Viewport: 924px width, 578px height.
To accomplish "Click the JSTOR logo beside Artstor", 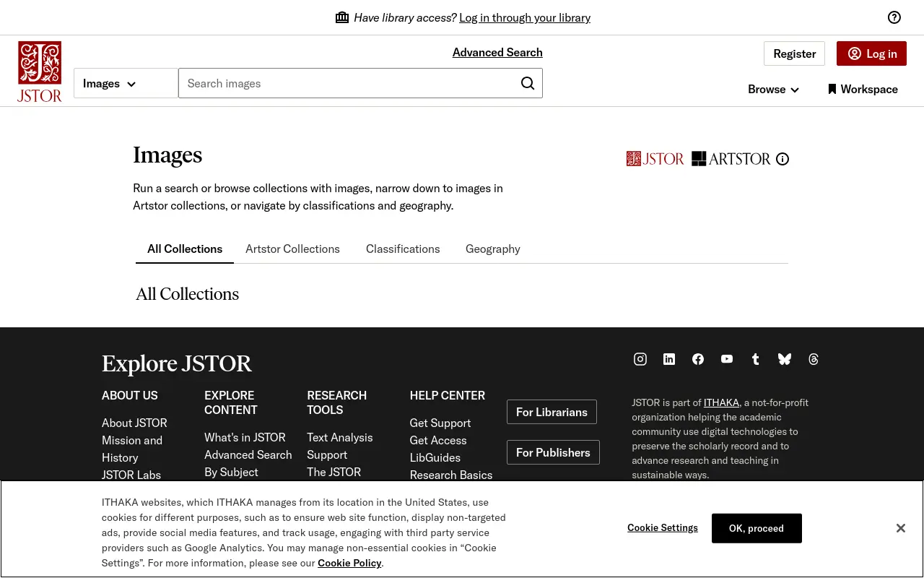I will pyautogui.click(x=655, y=159).
